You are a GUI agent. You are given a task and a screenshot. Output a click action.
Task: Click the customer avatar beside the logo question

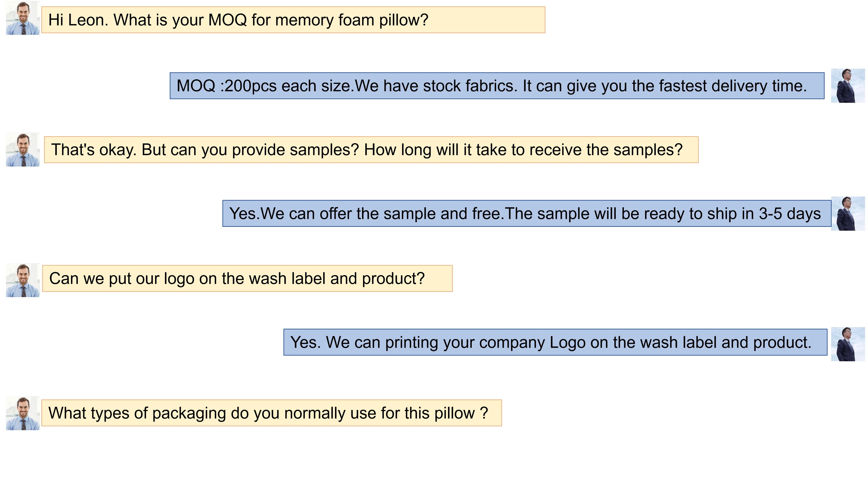tap(23, 280)
